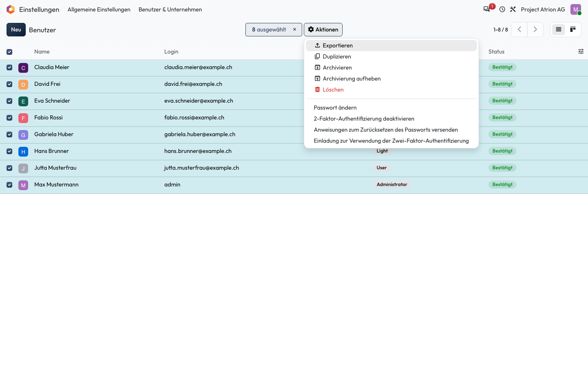This screenshot has width=588, height=368.
Task: Sort by the Login column header
Action: coord(171,52)
